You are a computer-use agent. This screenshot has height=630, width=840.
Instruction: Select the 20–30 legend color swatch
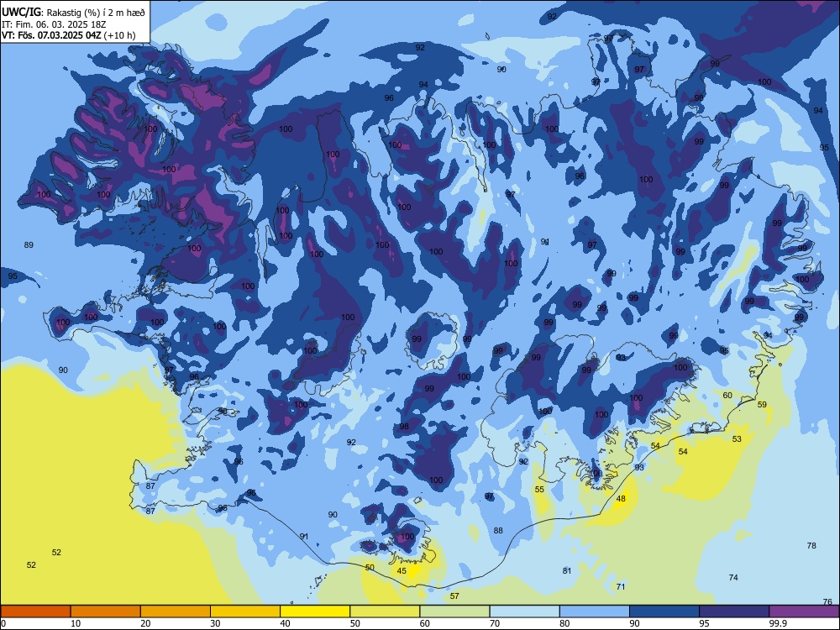176,612
